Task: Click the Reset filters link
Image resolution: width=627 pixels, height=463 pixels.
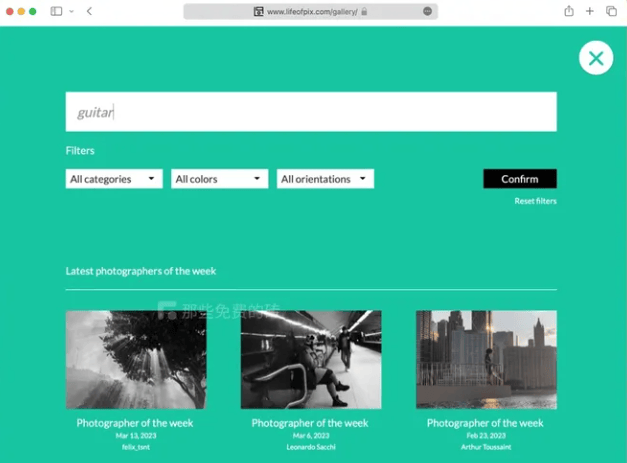Action: click(x=535, y=201)
